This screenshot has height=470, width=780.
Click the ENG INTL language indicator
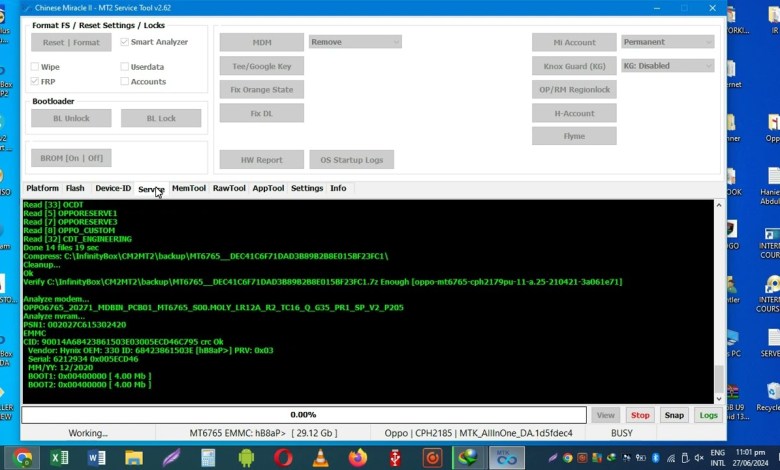717,458
